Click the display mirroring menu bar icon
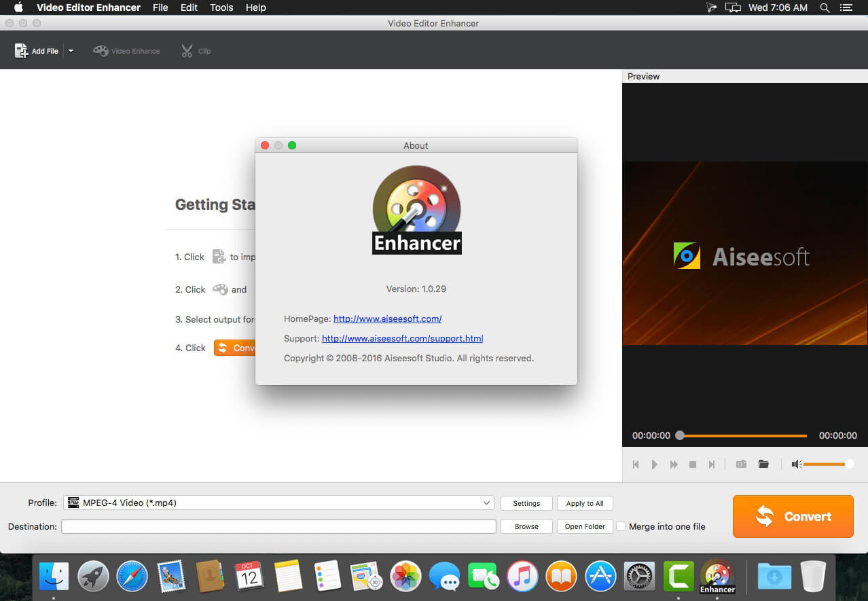The height and width of the screenshot is (601, 868). (x=733, y=7)
